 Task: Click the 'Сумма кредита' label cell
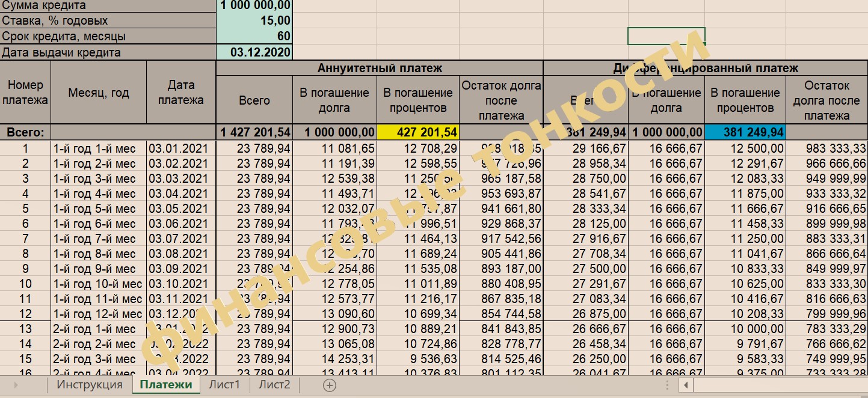[108, 5]
